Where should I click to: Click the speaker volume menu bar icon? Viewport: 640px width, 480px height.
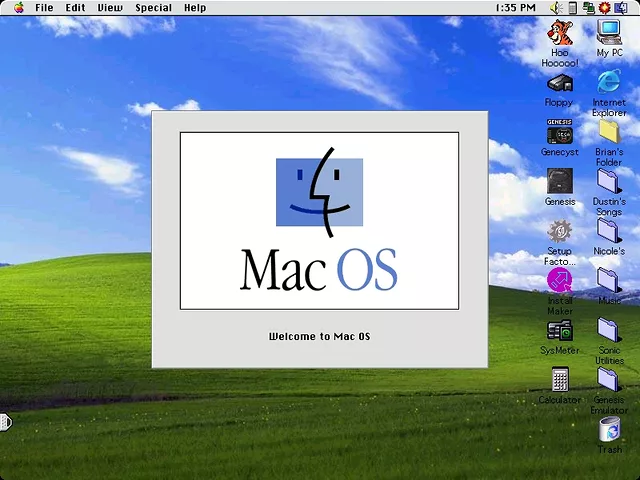coord(556,8)
